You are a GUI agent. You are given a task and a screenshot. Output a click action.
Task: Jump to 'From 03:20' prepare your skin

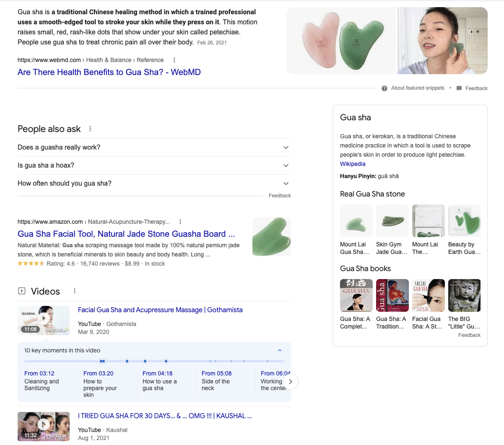click(x=100, y=384)
